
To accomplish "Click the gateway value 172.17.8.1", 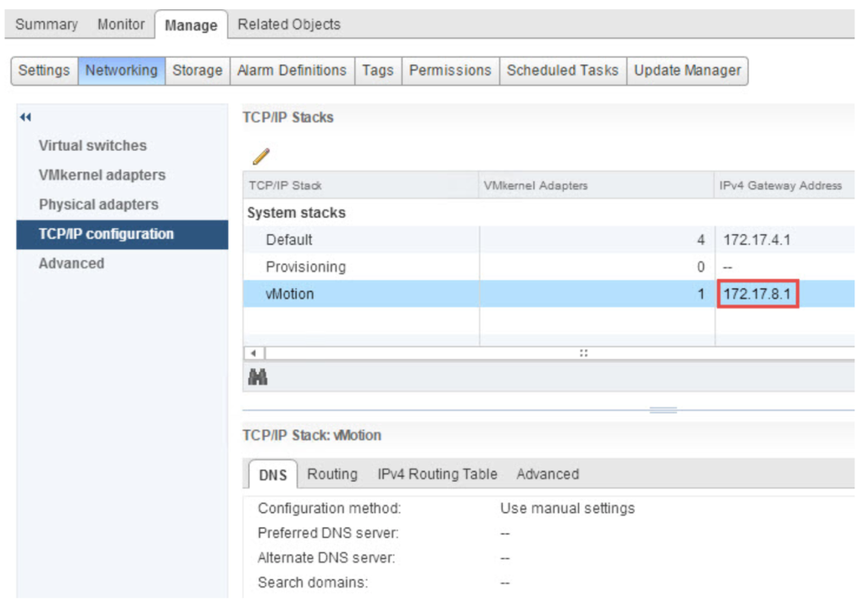I will (x=757, y=294).
